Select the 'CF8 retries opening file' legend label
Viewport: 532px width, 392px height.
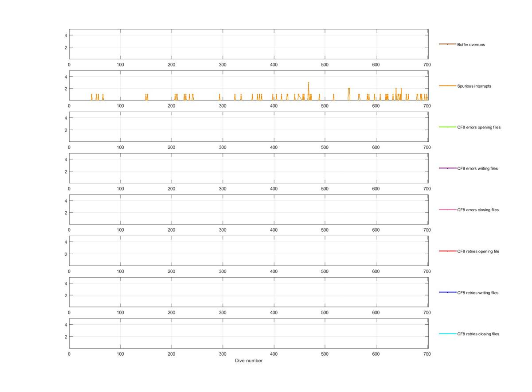click(478, 251)
